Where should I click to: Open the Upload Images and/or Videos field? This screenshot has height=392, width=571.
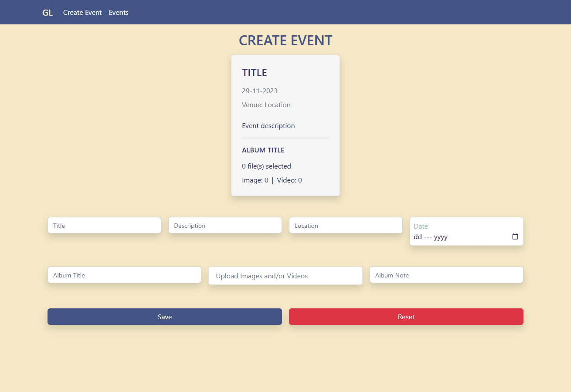285,276
